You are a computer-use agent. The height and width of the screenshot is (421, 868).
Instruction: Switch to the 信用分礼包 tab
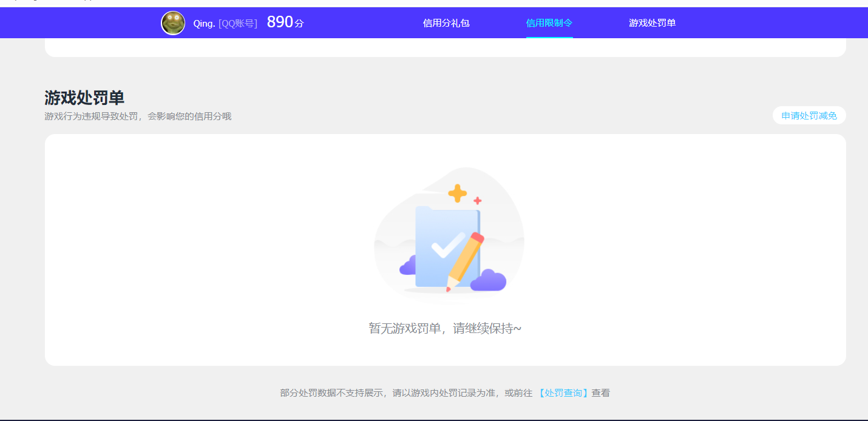[x=446, y=22]
